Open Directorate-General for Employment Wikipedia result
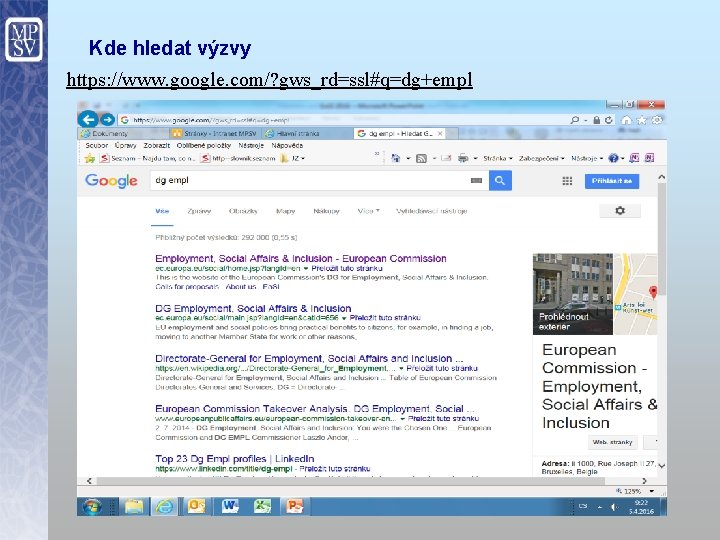This screenshot has height=540, width=720. coord(309,358)
